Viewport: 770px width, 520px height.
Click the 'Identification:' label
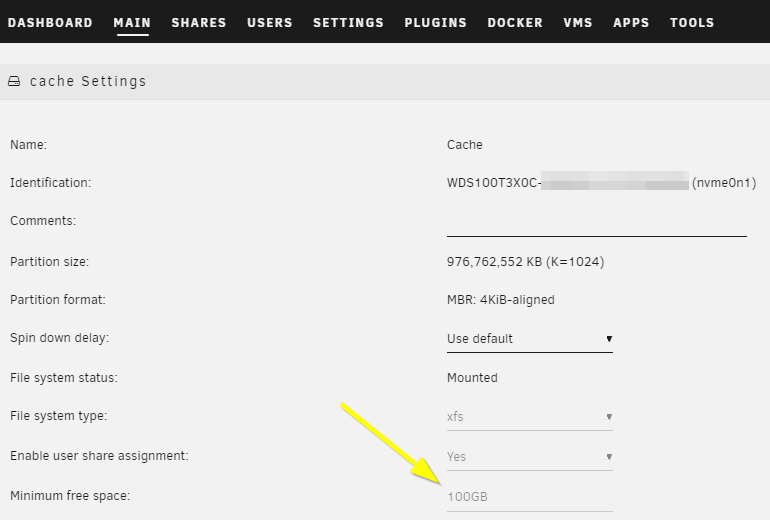click(x=51, y=183)
